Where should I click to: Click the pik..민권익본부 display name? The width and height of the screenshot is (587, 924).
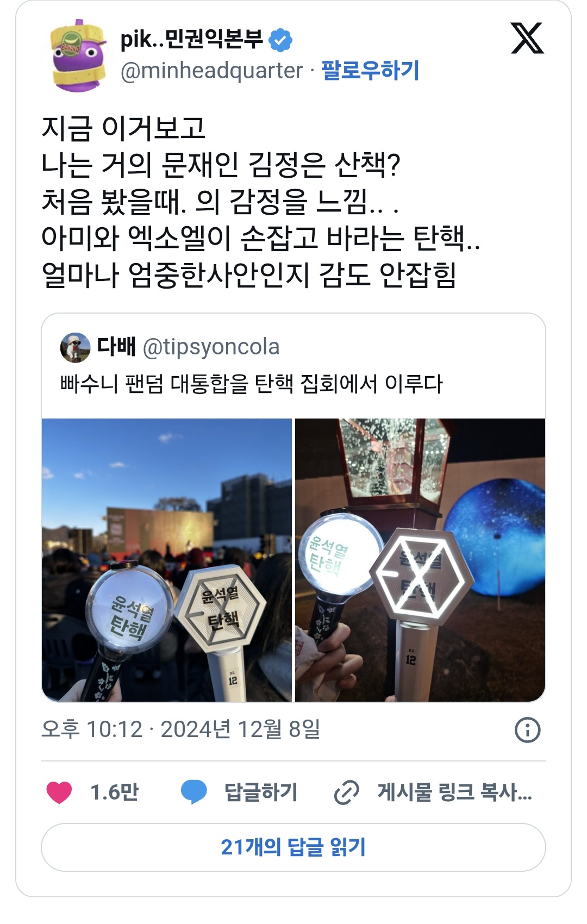pyautogui.click(x=191, y=39)
